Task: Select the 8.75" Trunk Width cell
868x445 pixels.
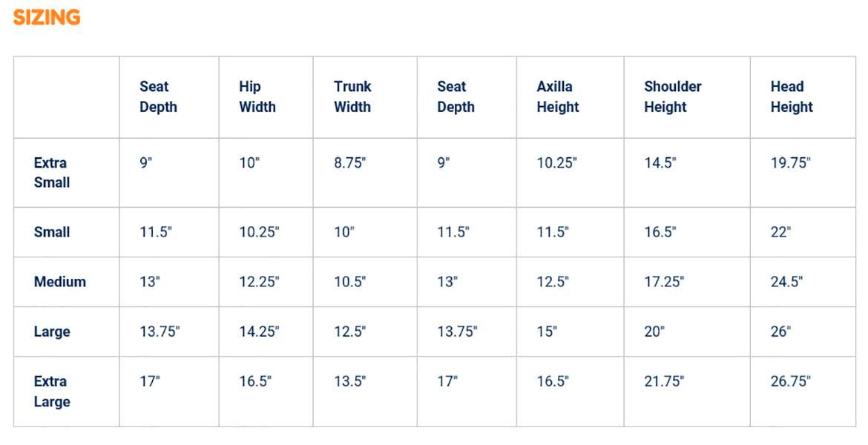Action: [x=349, y=163]
